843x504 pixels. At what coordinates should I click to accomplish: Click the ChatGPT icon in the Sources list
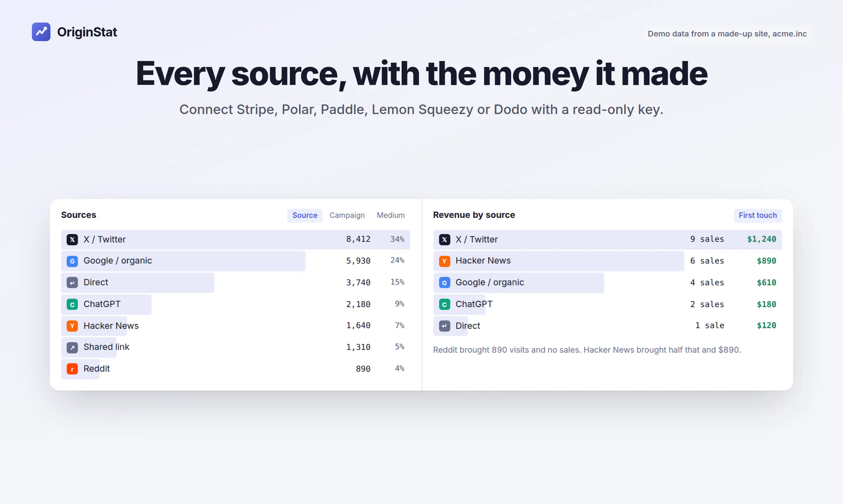tap(72, 304)
